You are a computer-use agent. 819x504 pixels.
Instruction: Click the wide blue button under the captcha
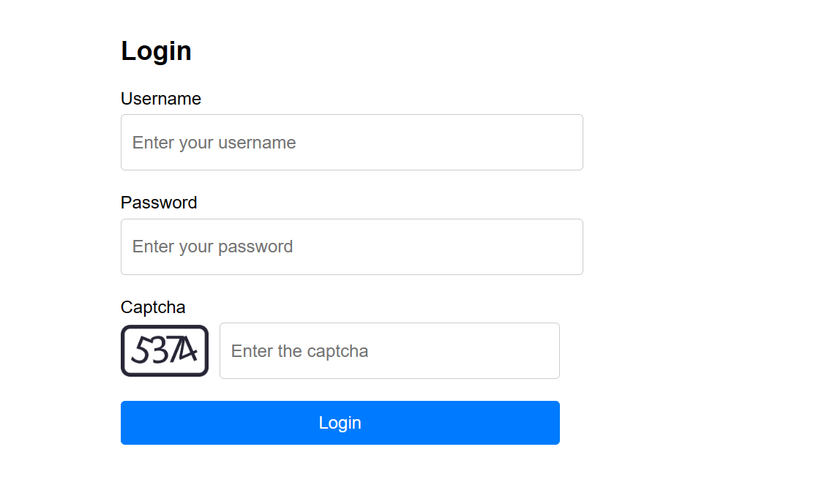point(340,423)
